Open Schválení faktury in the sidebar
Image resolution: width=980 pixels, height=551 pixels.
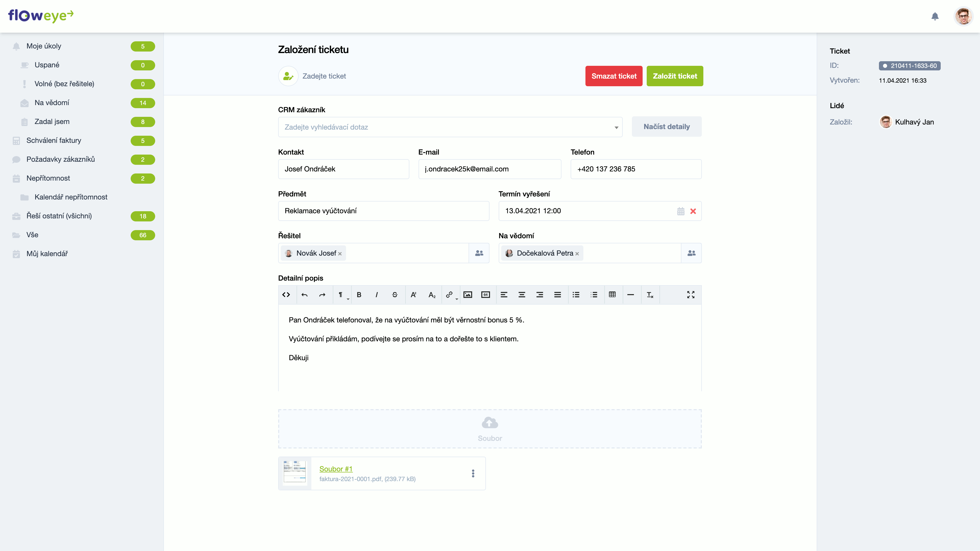(54, 140)
